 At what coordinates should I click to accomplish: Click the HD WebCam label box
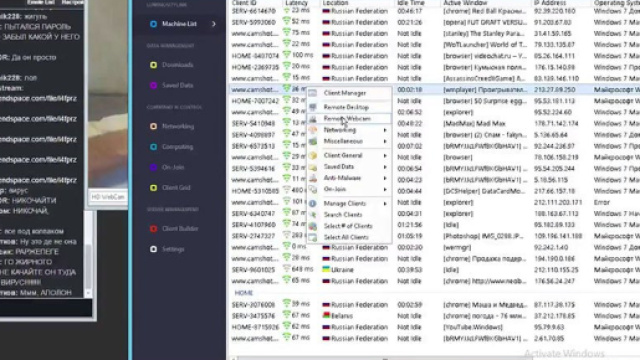pos(108,197)
